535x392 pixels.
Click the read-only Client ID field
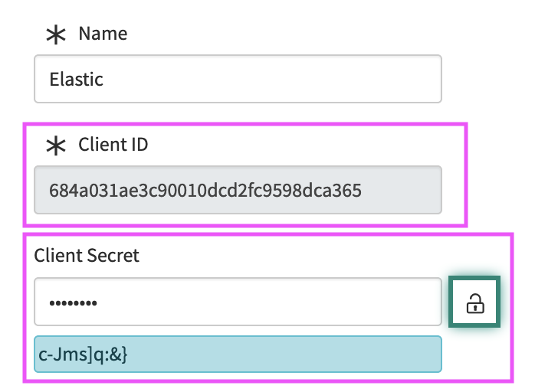[238, 189]
